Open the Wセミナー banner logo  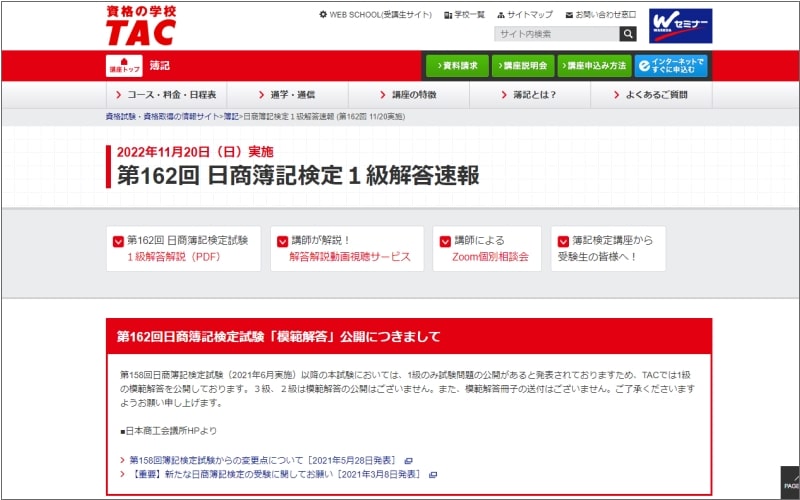click(680, 26)
